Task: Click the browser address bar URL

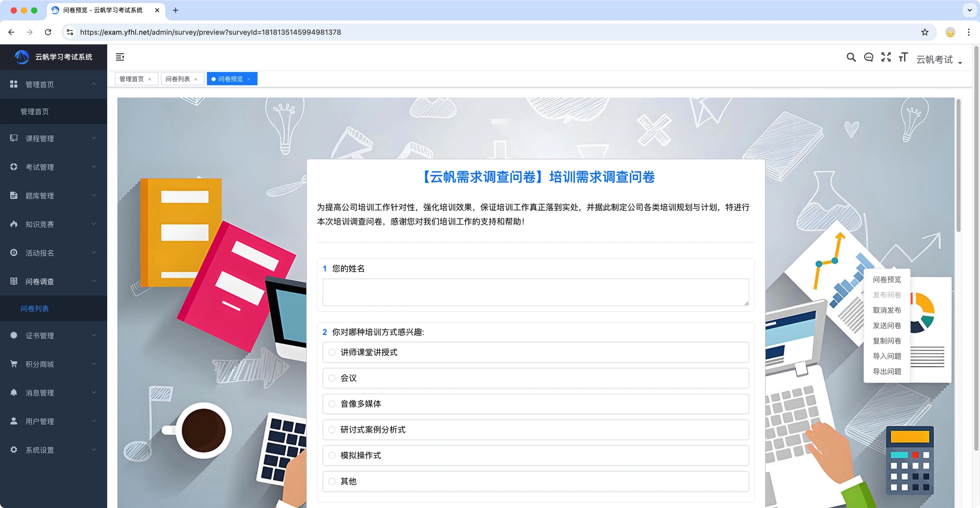Action: pos(210,32)
